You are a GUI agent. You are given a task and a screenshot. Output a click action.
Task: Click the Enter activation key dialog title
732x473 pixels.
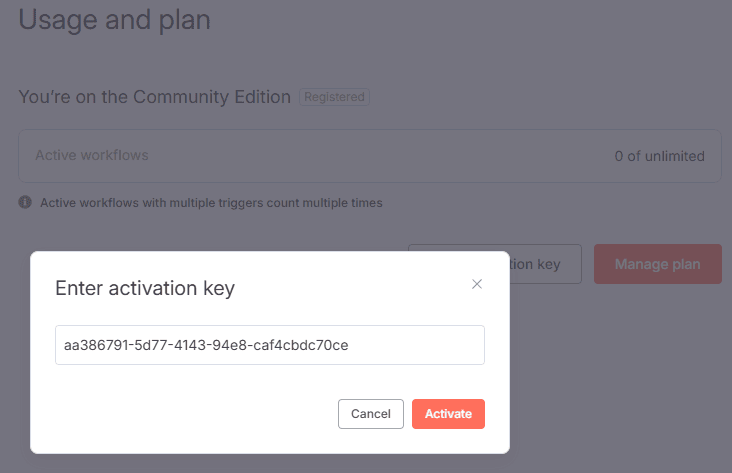144,289
